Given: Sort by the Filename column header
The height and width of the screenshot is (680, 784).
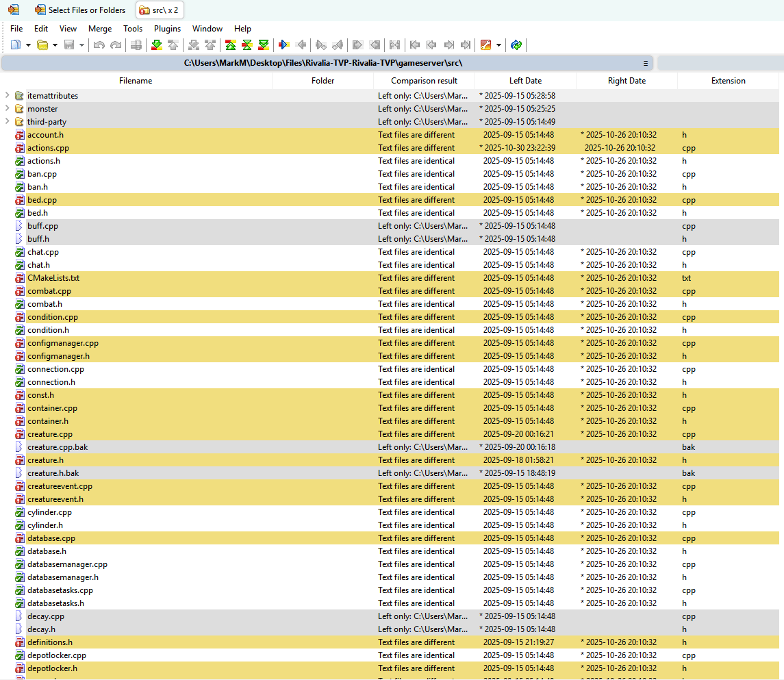Looking at the screenshot, I should 136,81.
